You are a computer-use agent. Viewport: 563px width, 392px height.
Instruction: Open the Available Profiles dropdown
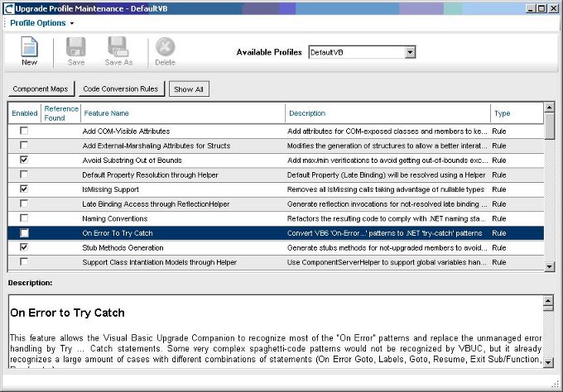(410, 52)
